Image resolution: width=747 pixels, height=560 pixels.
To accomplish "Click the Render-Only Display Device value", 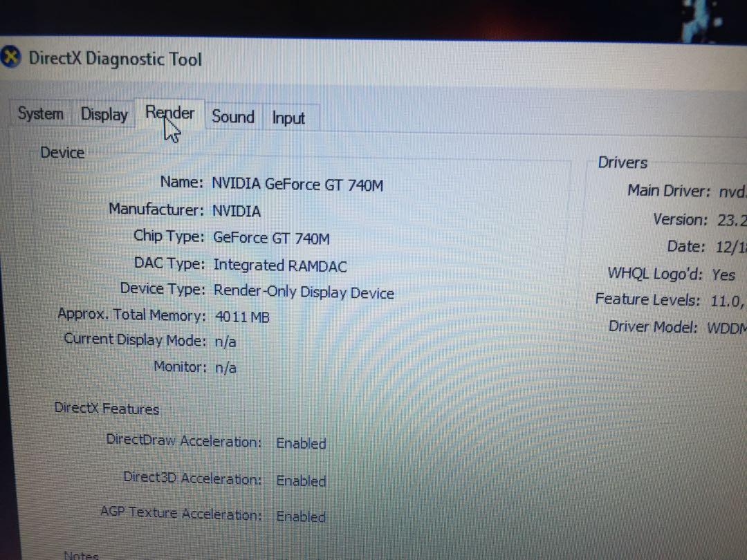I will (x=304, y=292).
